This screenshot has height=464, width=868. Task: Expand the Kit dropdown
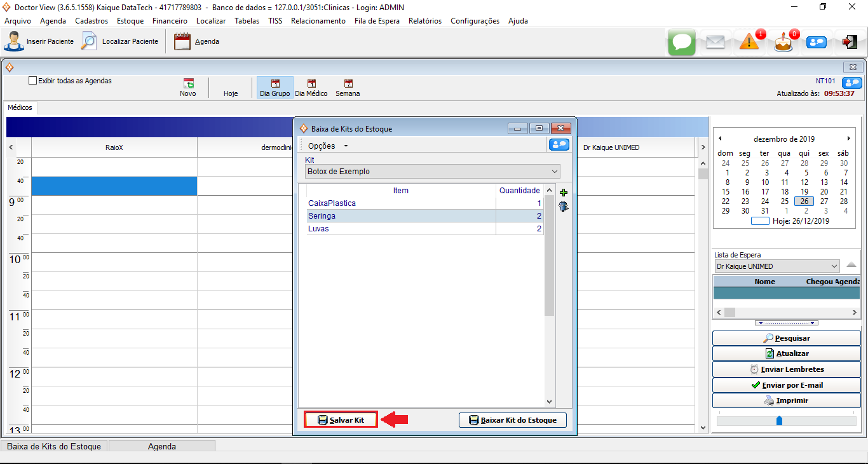click(x=555, y=172)
